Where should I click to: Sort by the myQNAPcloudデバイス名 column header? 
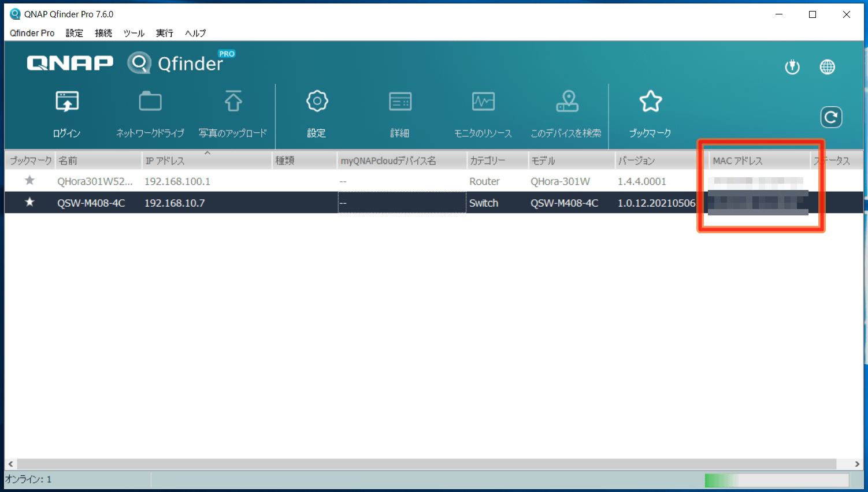402,161
